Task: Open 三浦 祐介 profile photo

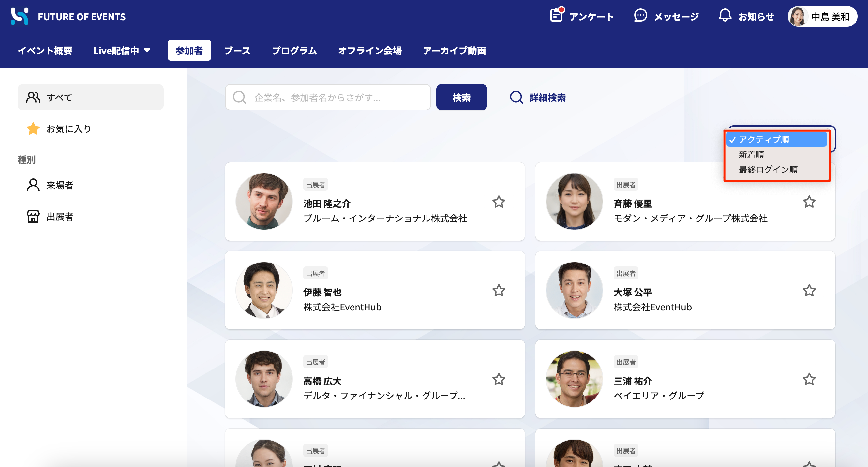Action: click(574, 379)
